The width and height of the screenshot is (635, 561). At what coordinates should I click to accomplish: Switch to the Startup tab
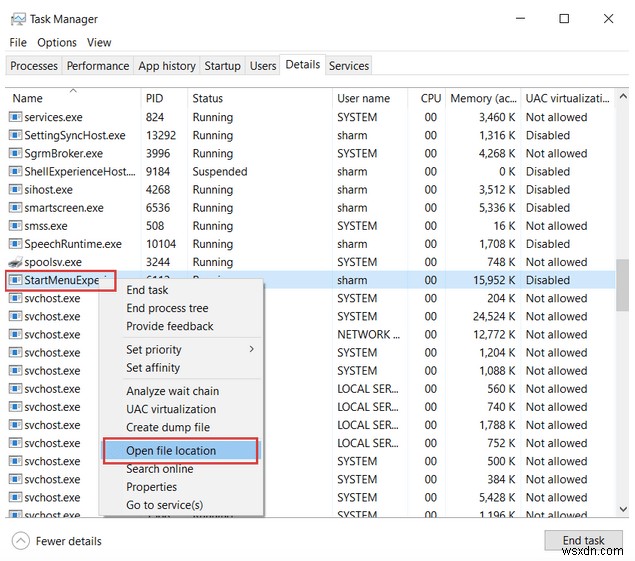point(222,66)
